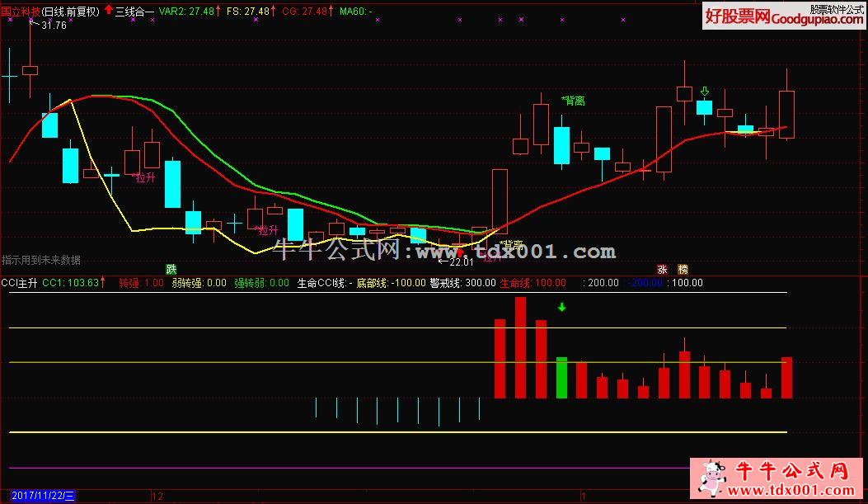
Task: Click the green arrow above the green CCI bar
Action: coord(561,308)
